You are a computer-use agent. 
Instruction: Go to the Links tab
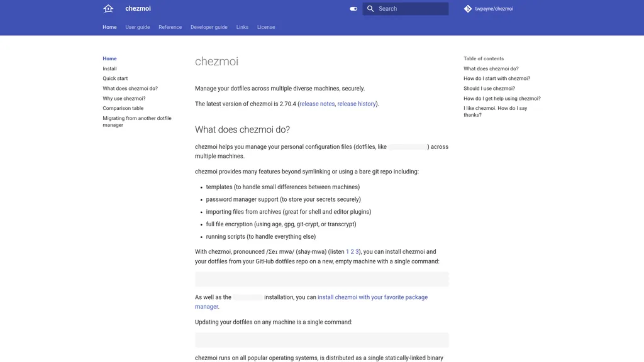coord(242,27)
